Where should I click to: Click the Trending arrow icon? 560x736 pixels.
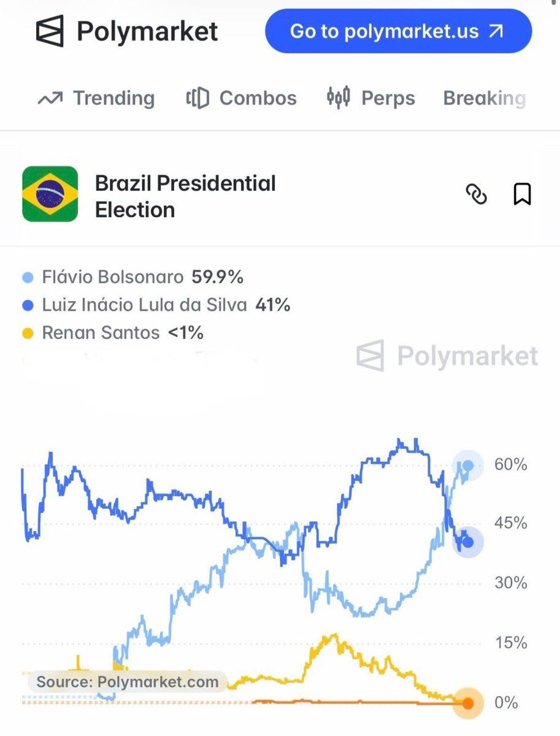pyautogui.click(x=50, y=98)
